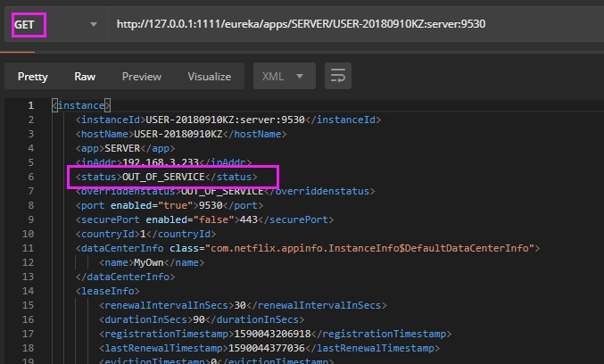Click the status value OUT_OF_SERVICE on line 6
The height and width of the screenshot is (364, 604).
[x=163, y=177]
